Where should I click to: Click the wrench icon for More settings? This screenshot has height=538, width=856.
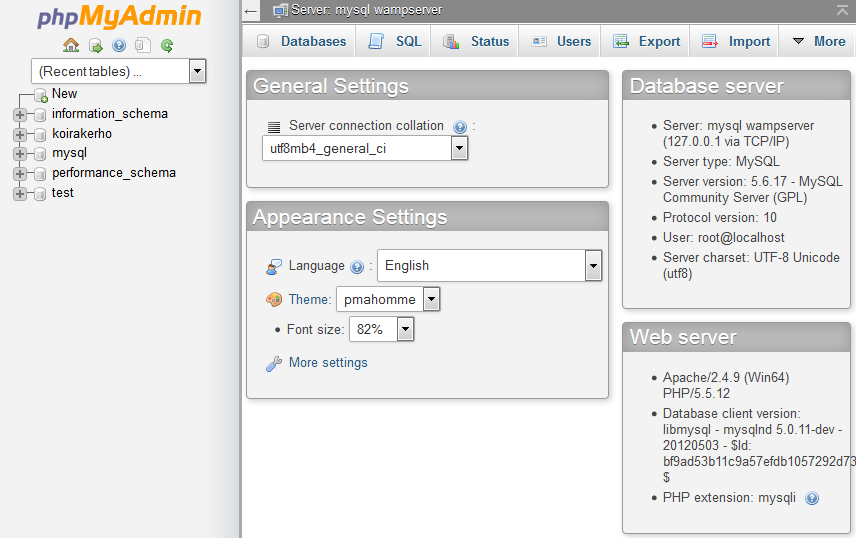[x=274, y=363]
